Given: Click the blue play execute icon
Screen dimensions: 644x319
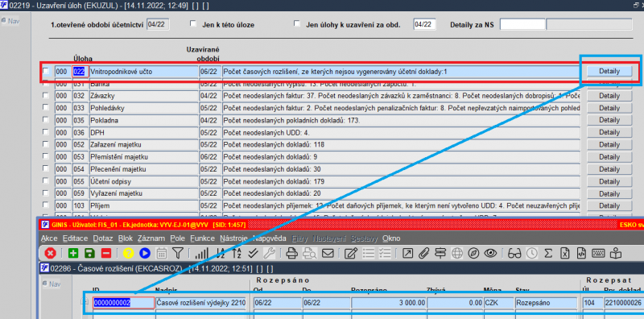Looking at the screenshot, I should tap(145, 253).
